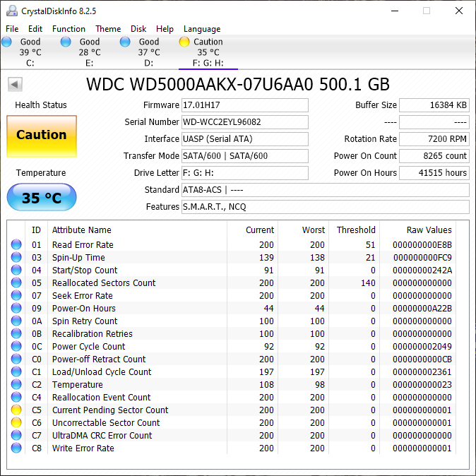This screenshot has height=476, width=476.
Task: Open the File menu
Action: pos(12,29)
